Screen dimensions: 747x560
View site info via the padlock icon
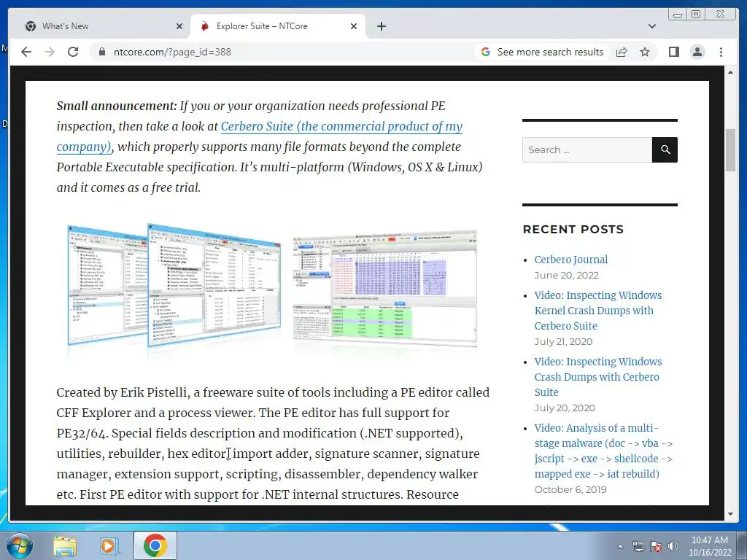click(101, 52)
